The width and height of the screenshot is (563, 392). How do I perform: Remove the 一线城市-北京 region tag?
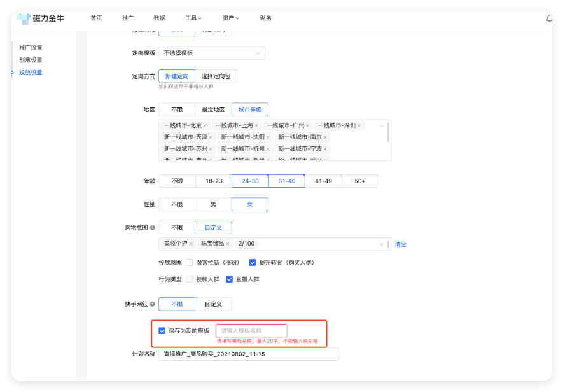coord(204,125)
